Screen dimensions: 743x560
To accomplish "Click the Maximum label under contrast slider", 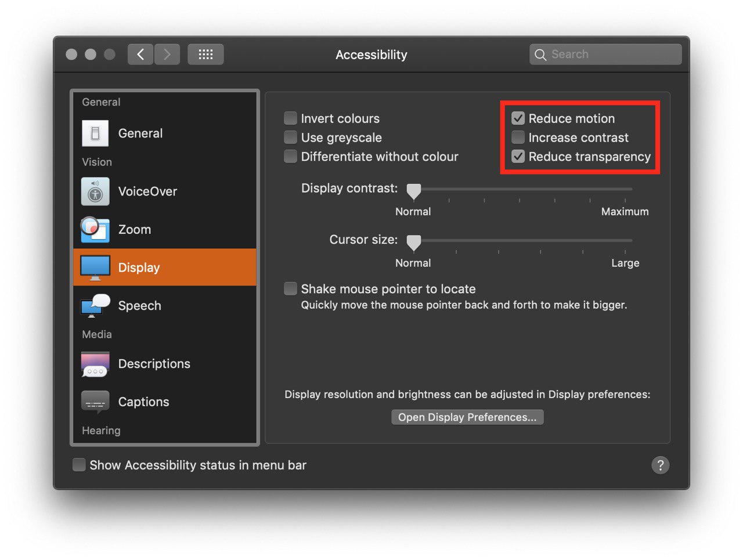I will [625, 212].
